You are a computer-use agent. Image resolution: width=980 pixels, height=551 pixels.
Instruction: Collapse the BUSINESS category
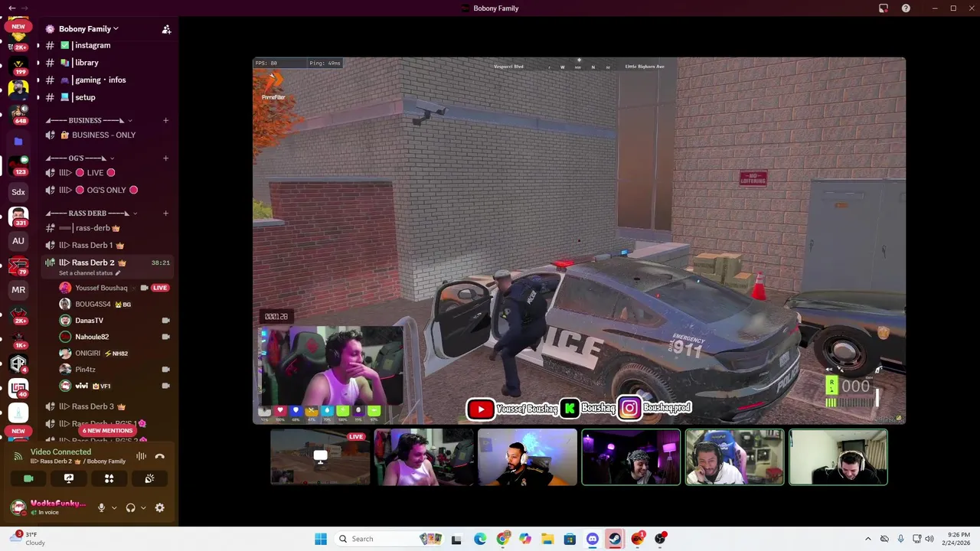pos(89,120)
